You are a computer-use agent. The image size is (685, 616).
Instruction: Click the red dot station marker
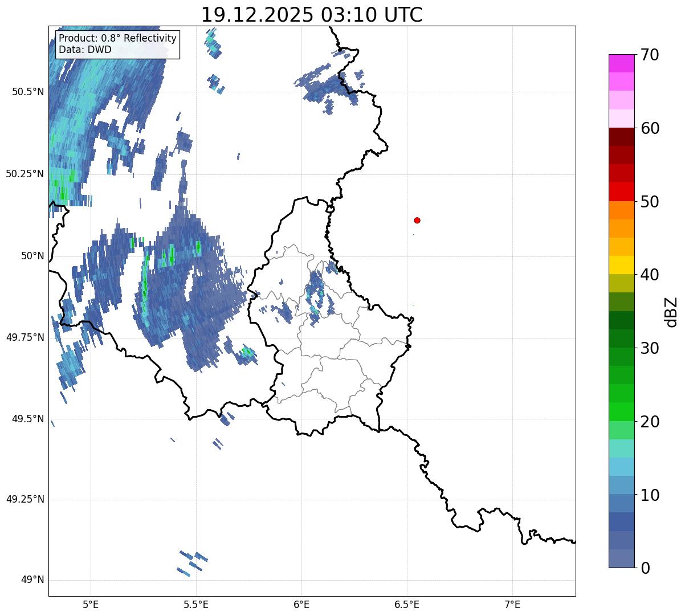(x=417, y=220)
